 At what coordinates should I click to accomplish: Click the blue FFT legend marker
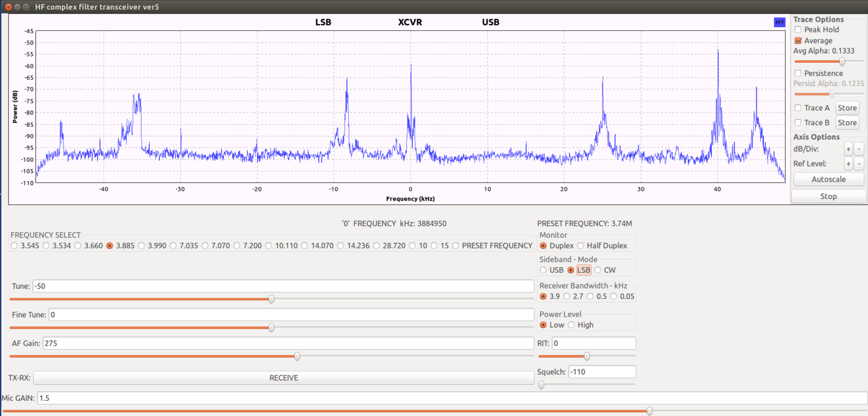[779, 22]
